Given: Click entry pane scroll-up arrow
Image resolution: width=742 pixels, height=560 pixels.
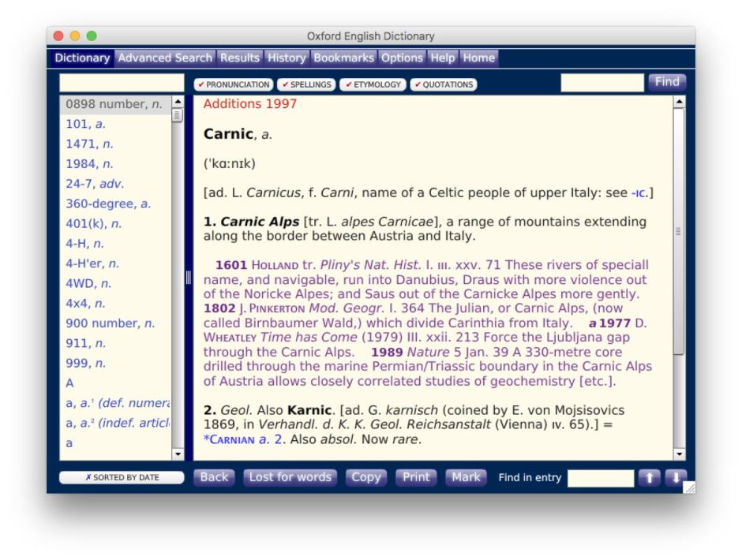Looking at the screenshot, I should (x=679, y=102).
